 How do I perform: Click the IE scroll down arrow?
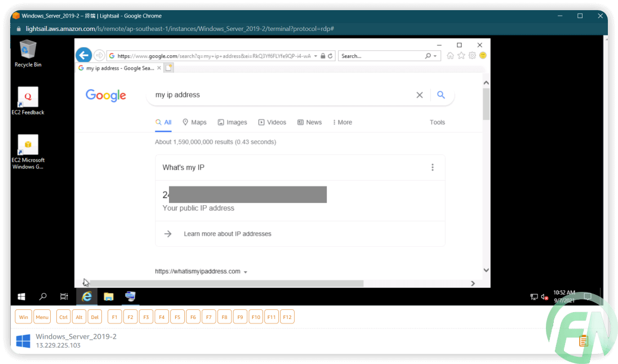tap(486, 270)
